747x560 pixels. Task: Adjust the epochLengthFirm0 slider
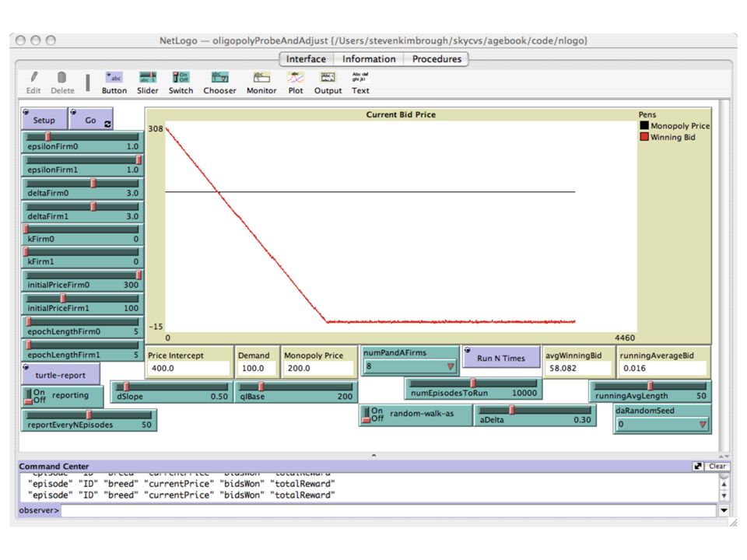82,327
